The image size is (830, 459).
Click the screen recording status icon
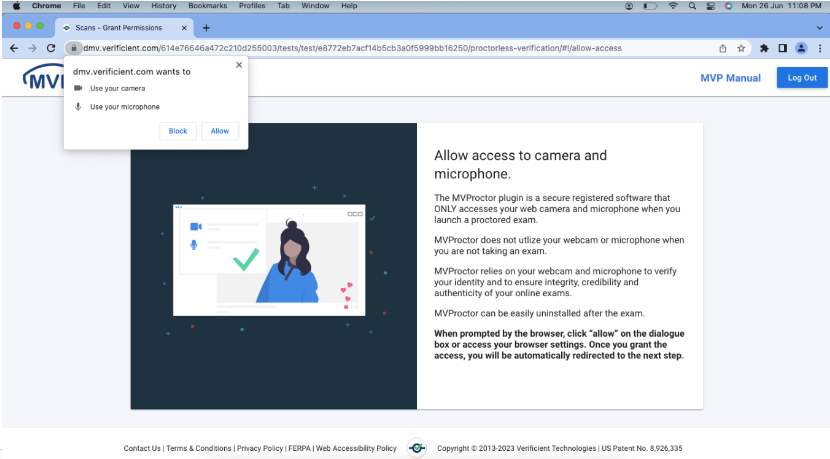pos(629,6)
